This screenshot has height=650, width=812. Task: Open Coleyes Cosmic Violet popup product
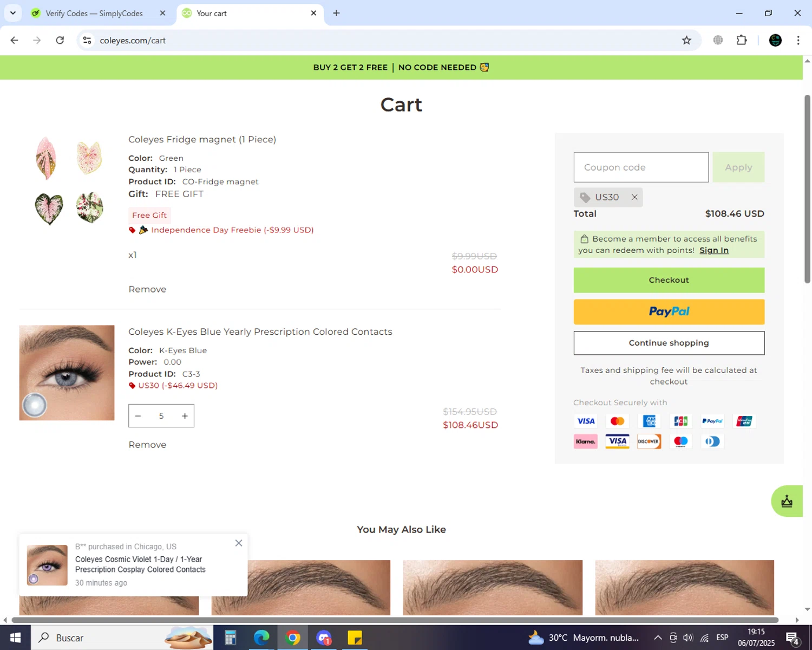pos(140,564)
